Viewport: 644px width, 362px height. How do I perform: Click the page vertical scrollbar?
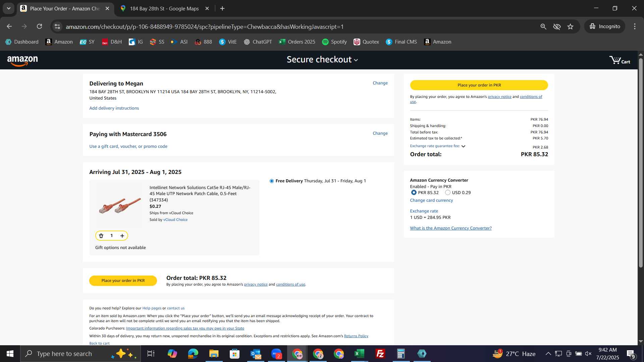[641, 163]
